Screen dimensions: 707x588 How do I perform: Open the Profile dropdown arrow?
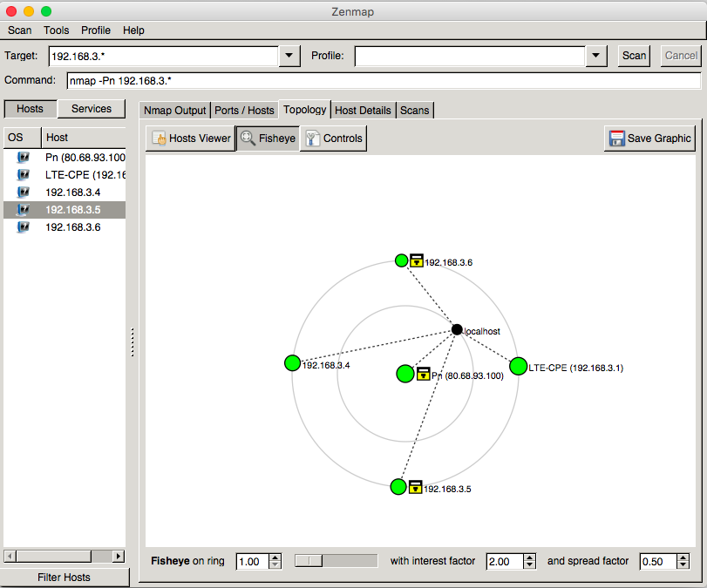595,56
